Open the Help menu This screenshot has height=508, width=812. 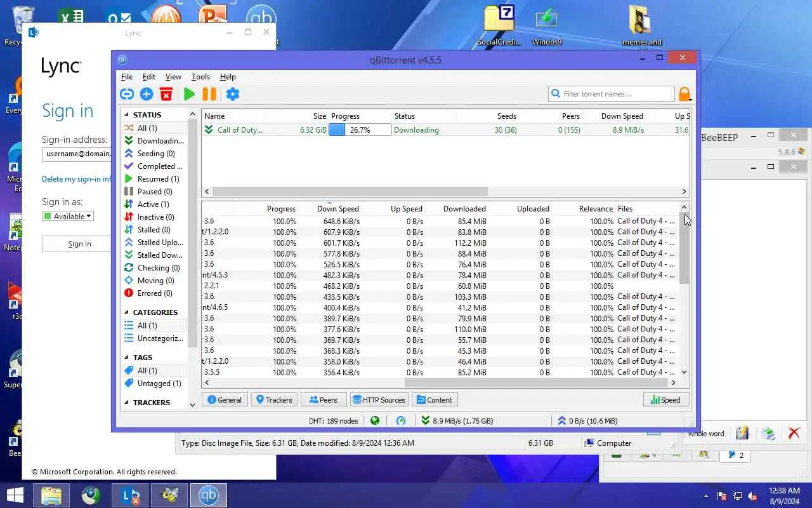click(228, 77)
